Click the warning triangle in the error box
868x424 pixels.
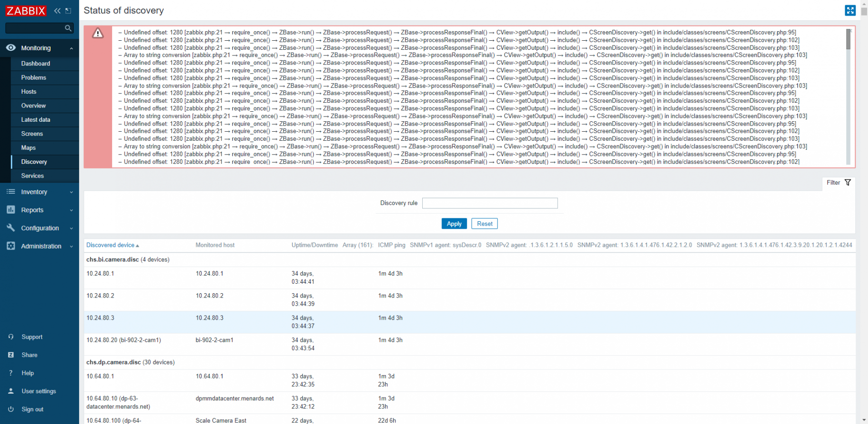click(97, 33)
